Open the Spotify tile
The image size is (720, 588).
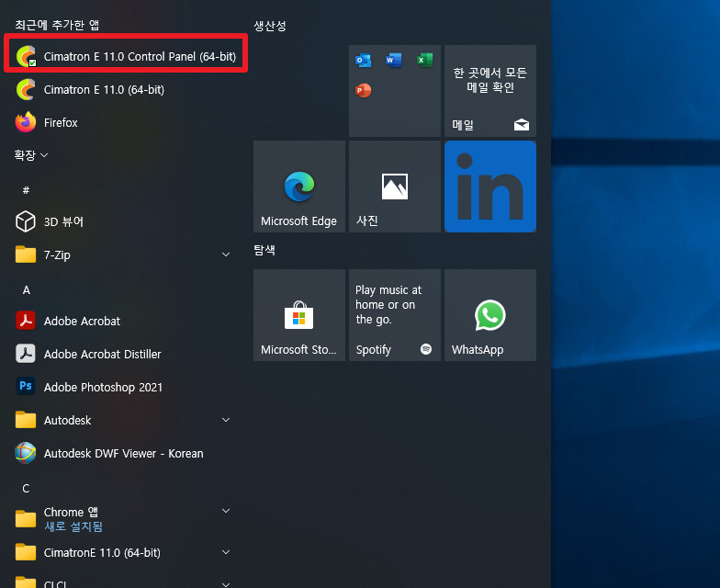coord(395,315)
